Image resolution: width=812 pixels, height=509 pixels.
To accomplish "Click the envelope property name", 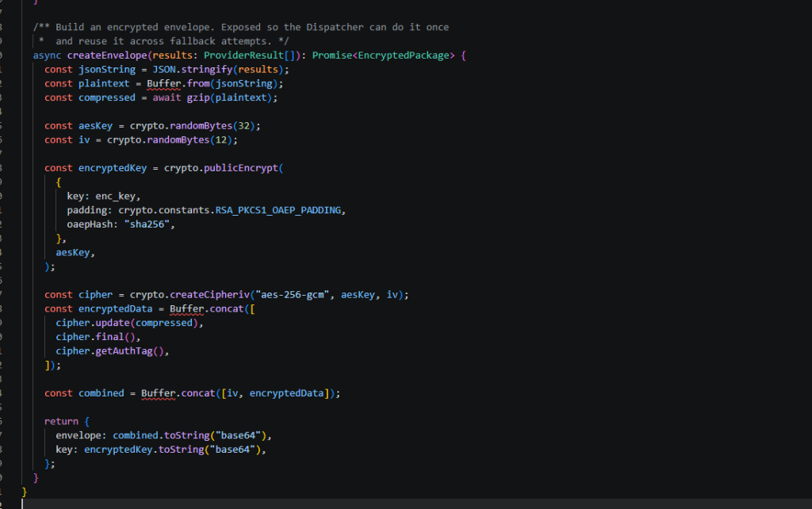I will tap(79, 435).
